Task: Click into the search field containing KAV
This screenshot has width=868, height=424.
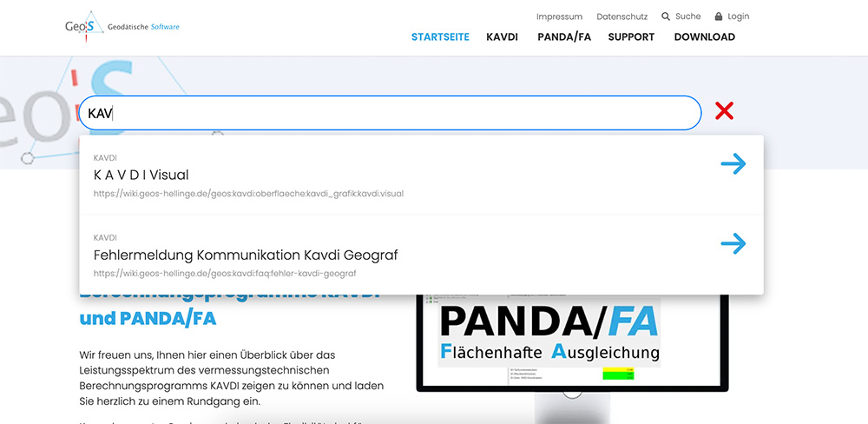Action: click(391, 113)
